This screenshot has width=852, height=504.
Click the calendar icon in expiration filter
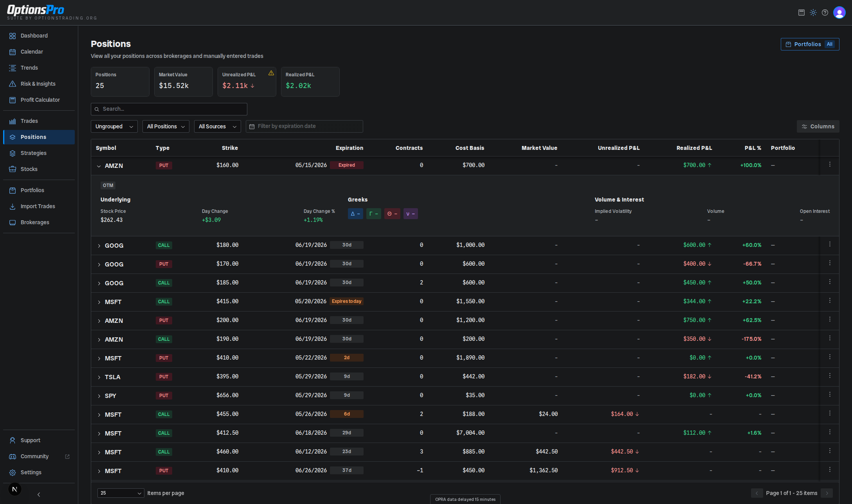coord(252,126)
